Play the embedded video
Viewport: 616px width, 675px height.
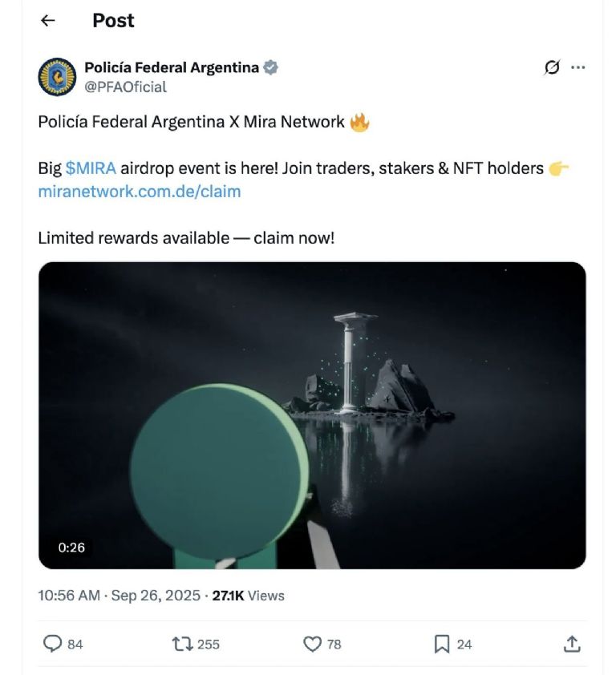tap(312, 415)
